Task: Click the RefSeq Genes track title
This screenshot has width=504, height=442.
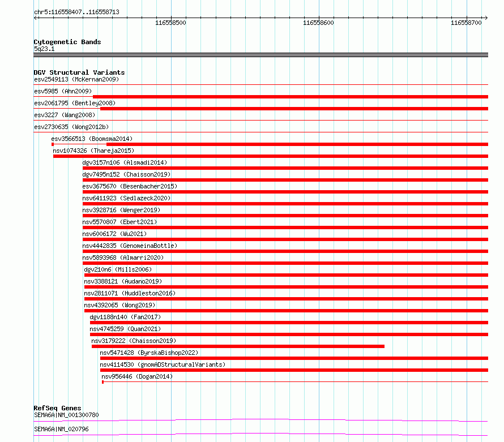Action: [57, 408]
